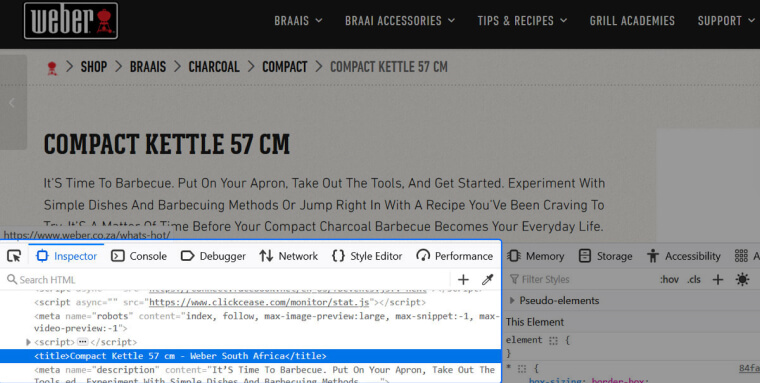The height and width of the screenshot is (383, 760).
Task: Open the Style Editor tab
Action: (x=367, y=256)
